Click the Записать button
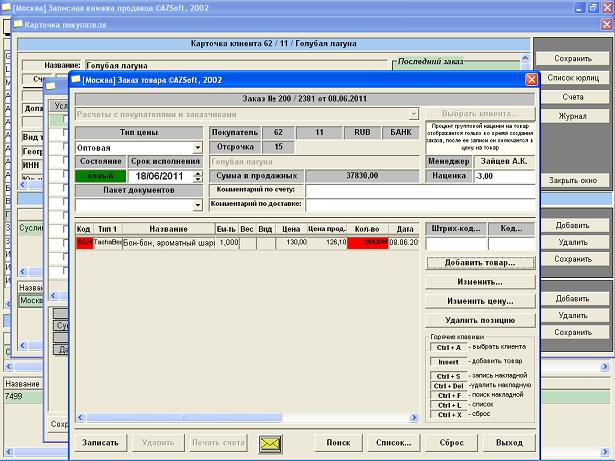The height and width of the screenshot is (461, 615). click(100, 443)
